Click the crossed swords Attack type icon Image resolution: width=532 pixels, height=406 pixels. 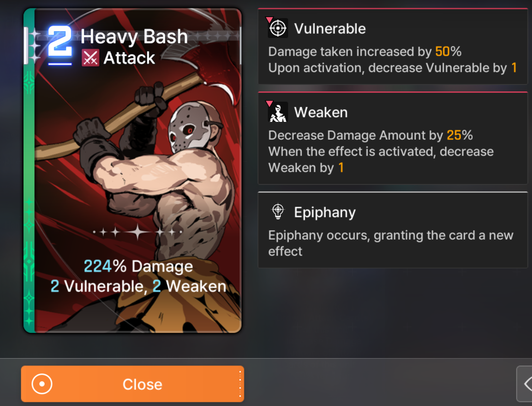[x=90, y=58]
